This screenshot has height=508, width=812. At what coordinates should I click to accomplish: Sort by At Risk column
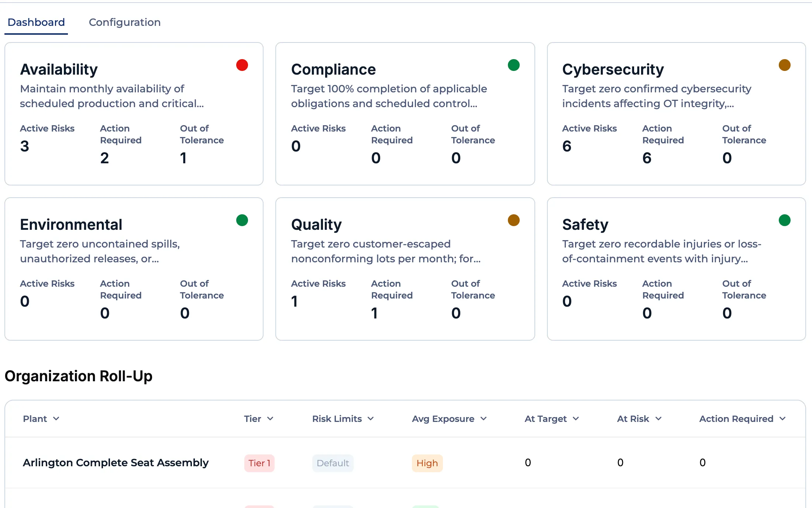[639, 419]
